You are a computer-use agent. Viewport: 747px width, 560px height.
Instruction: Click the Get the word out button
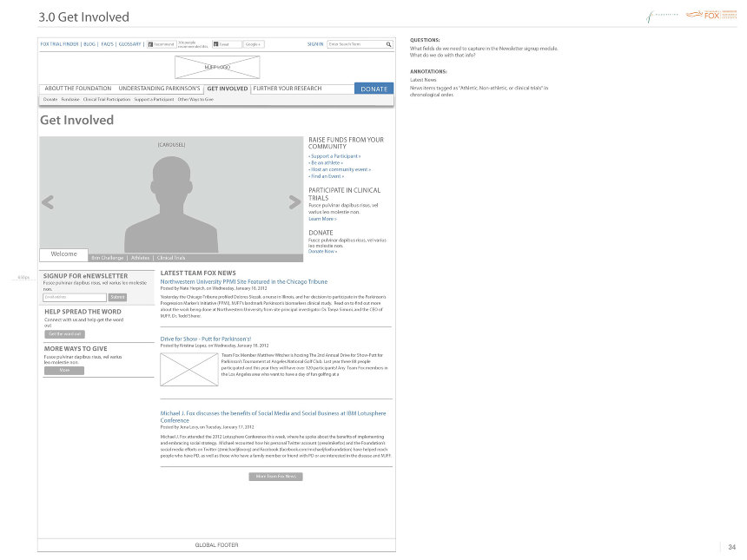(x=65, y=334)
